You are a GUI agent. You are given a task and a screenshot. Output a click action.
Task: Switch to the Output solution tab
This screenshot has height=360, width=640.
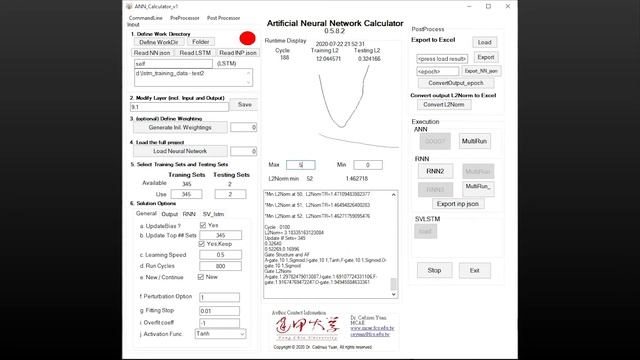pos(169,214)
